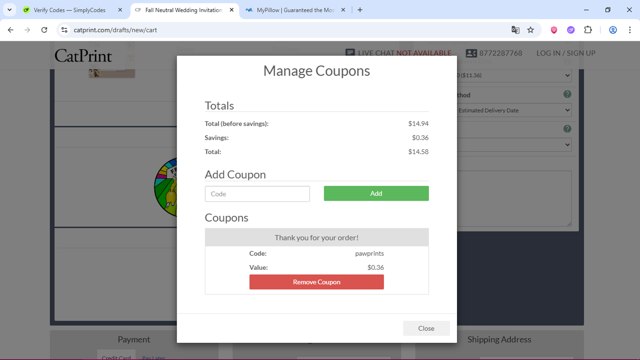Viewport: 640px width, 360px height.
Task: Click the browser forward arrow
Action: click(x=27, y=30)
